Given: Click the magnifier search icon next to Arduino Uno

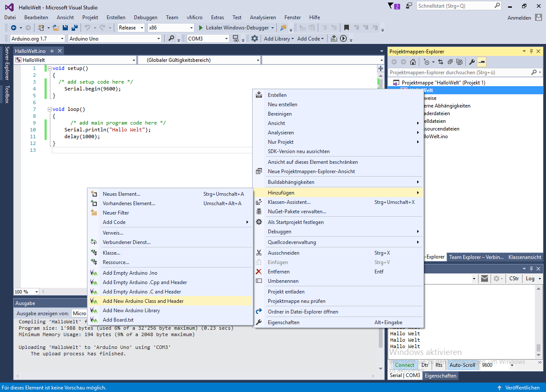Looking at the screenshot, I should [171, 38].
